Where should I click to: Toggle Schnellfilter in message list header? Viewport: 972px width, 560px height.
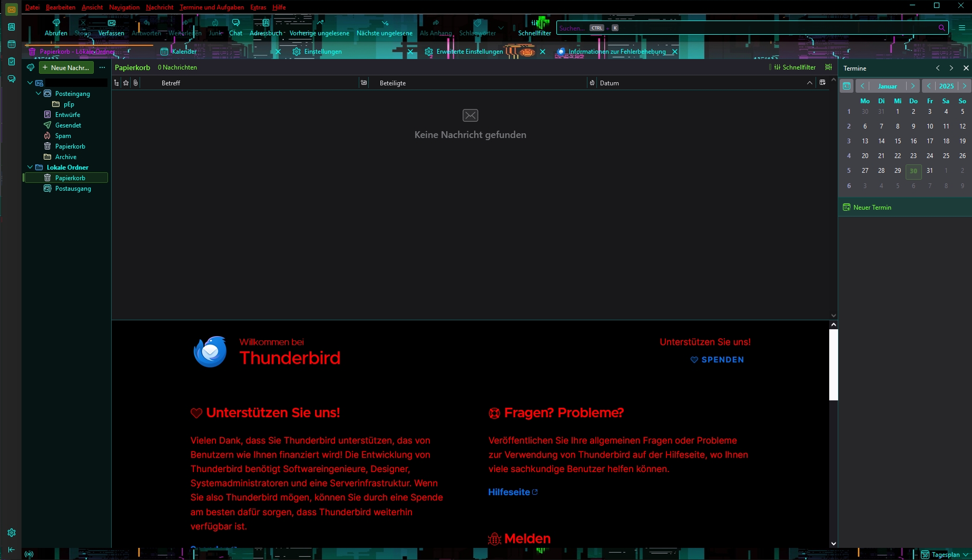click(x=794, y=67)
